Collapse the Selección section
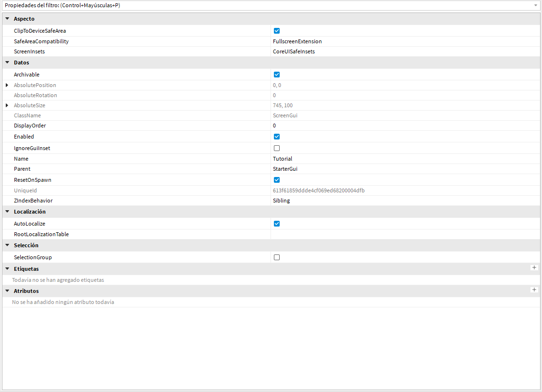Screen dimensions: 542x392 pos(7,245)
